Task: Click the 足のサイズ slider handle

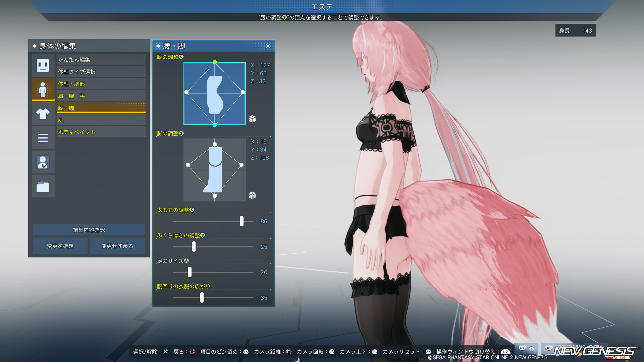Action: click(190, 272)
